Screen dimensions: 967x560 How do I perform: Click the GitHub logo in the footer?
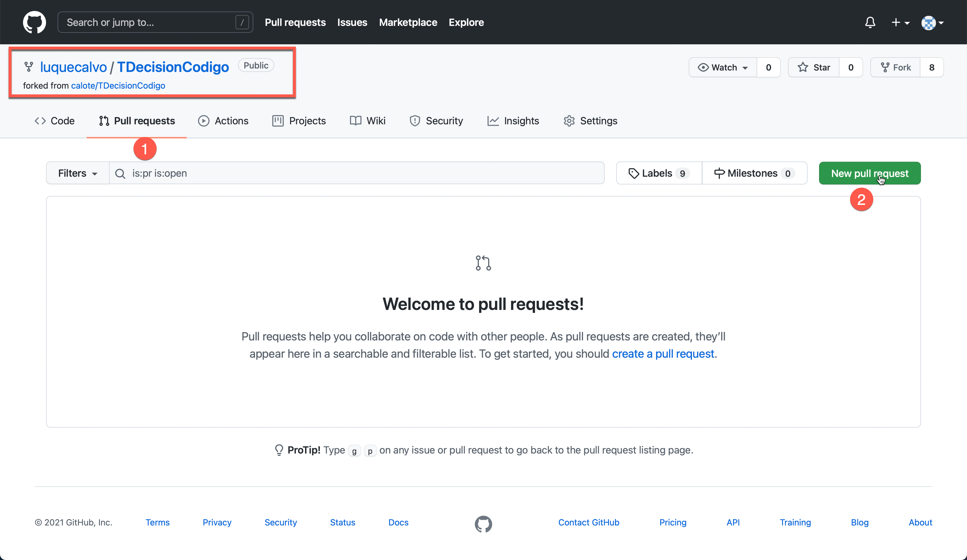(x=483, y=524)
